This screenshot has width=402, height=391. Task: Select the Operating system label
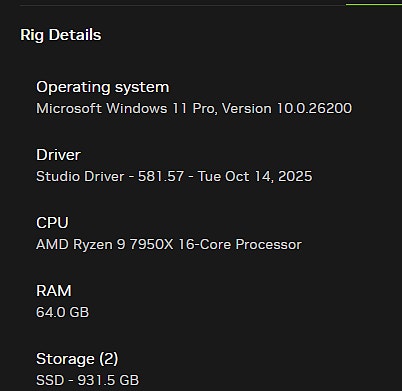(x=103, y=88)
